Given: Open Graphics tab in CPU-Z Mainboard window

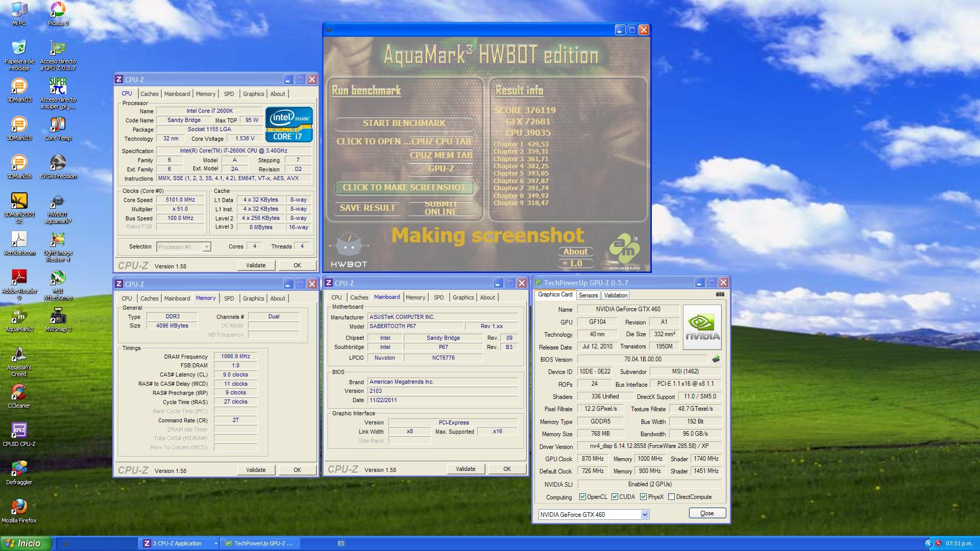Looking at the screenshot, I should (463, 297).
